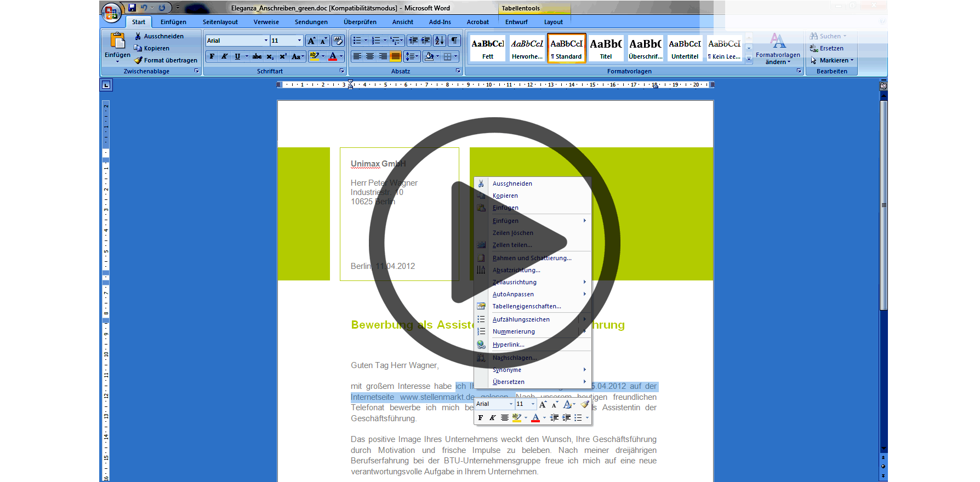Screen dimensions: 980x482
Task: Sort text with the A-Z icon
Action: click(439, 41)
